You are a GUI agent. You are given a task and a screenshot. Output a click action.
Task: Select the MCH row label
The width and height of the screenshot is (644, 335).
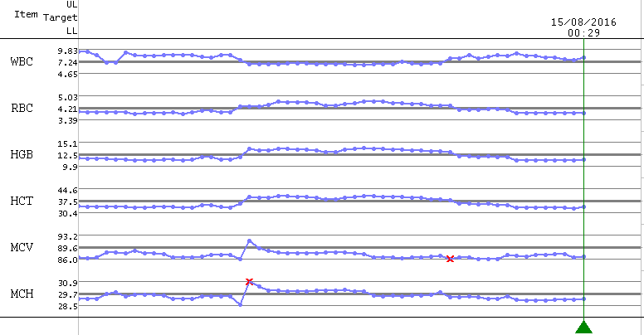click(x=22, y=294)
